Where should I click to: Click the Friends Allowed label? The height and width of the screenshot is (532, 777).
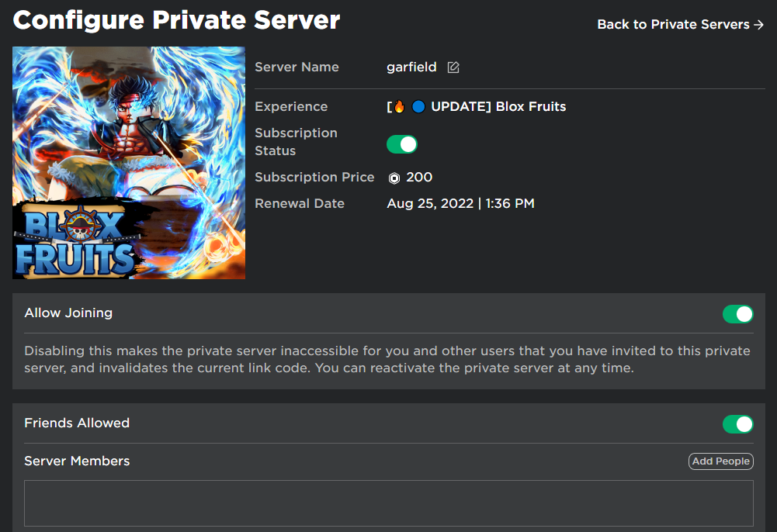click(77, 423)
